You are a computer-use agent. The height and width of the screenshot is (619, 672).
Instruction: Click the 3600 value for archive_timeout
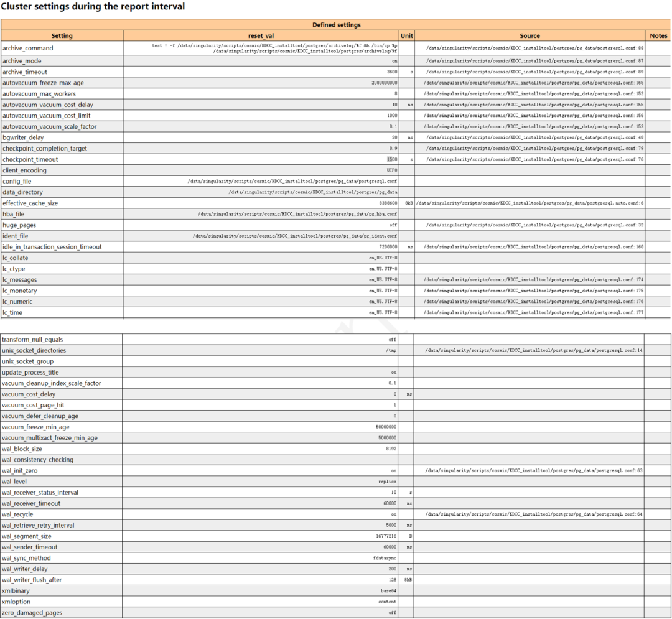(392, 72)
